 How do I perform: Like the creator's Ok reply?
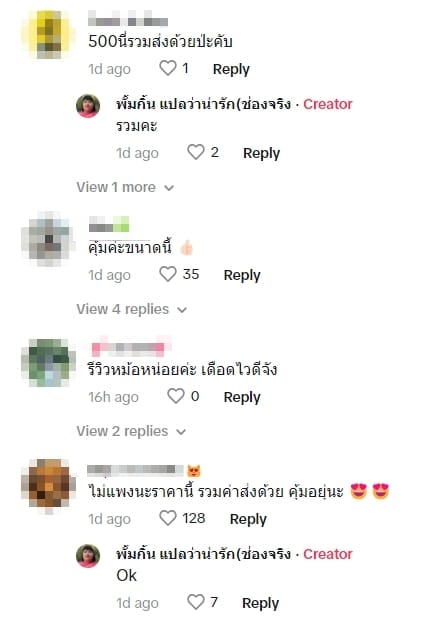195,602
